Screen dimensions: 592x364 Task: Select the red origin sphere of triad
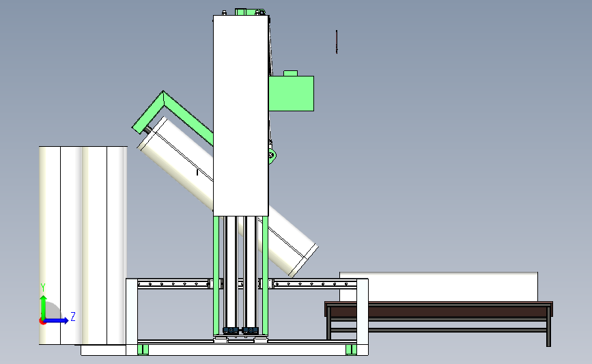tap(42, 322)
